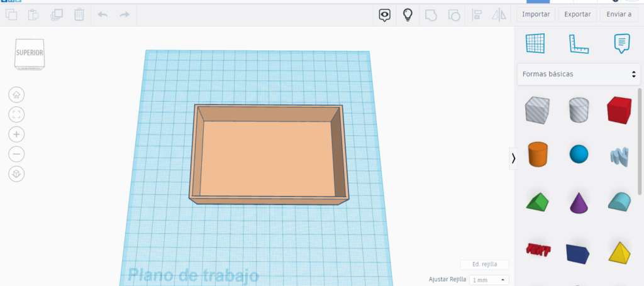The image size is (644, 286).
Task: Click the Importar button
Action: 536,14
